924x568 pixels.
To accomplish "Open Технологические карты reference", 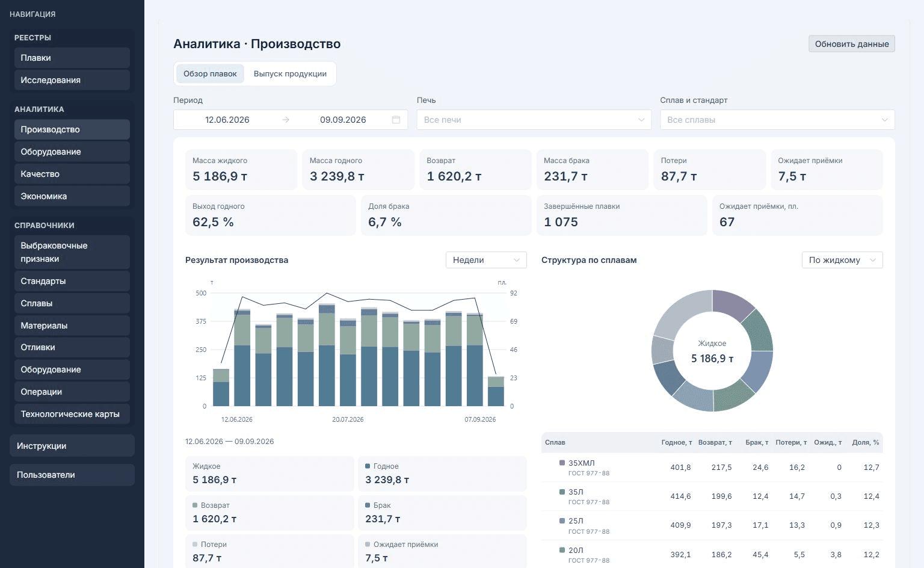I will (72, 414).
